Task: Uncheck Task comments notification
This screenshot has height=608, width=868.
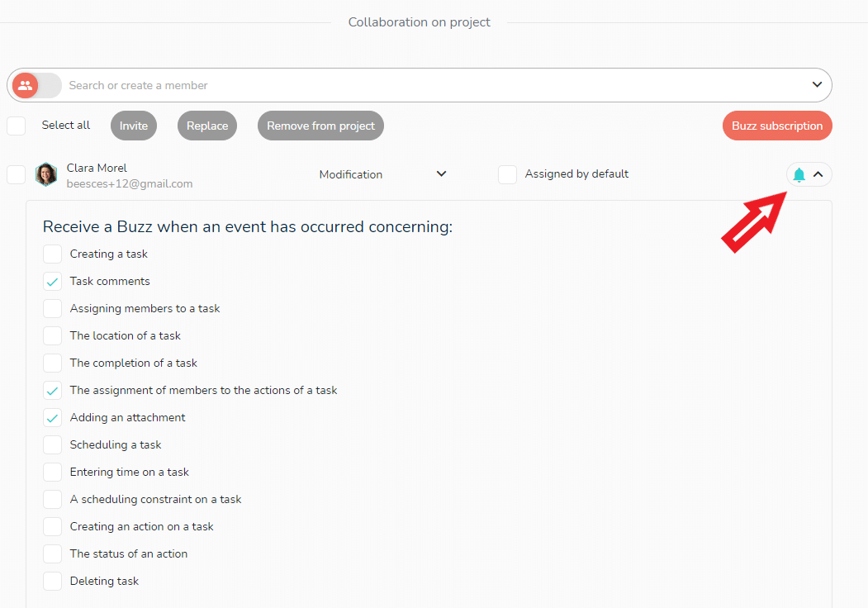Action: point(52,282)
